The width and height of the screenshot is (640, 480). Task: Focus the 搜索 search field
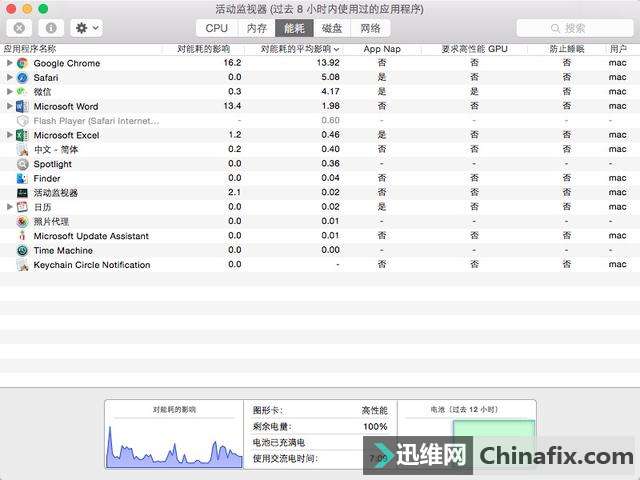coord(575,28)
